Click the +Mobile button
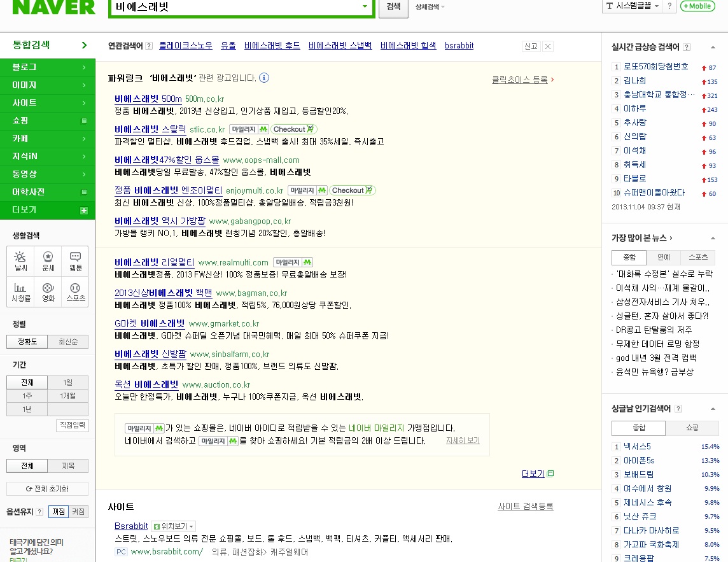728x562 pixels. click(x=697, y=6)
